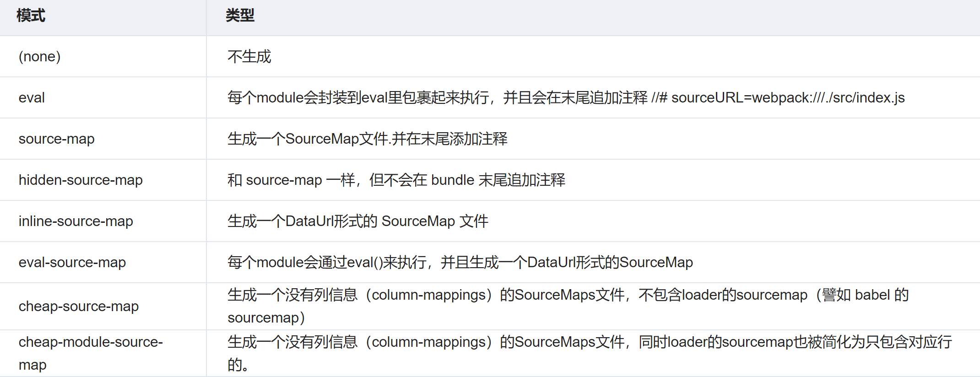This screenshot has height=377, width=980.
Task: Click description mentioning 同时loader的sourcemap也被简化
Action: [593, 353]
